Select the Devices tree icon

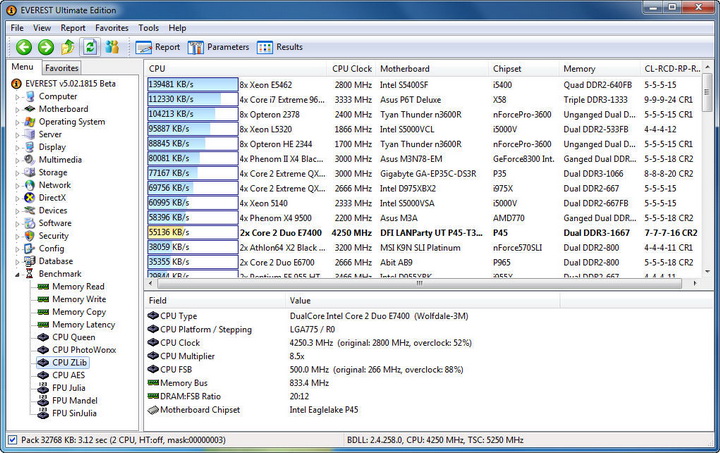(x=30, y=210)
